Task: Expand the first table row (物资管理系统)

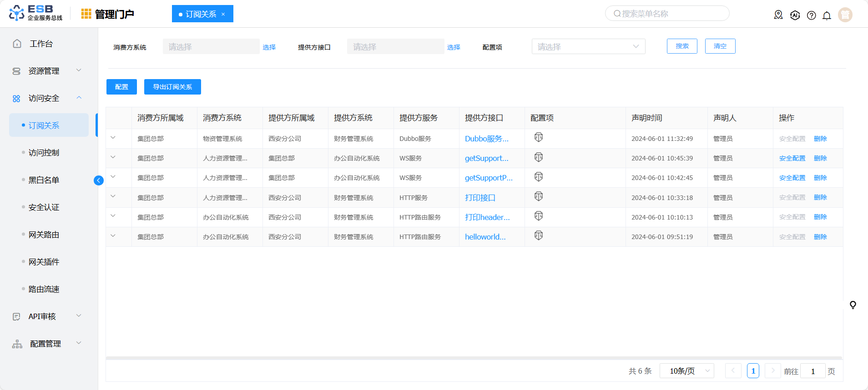Action: pyautogui.click(x=113, y=138)
